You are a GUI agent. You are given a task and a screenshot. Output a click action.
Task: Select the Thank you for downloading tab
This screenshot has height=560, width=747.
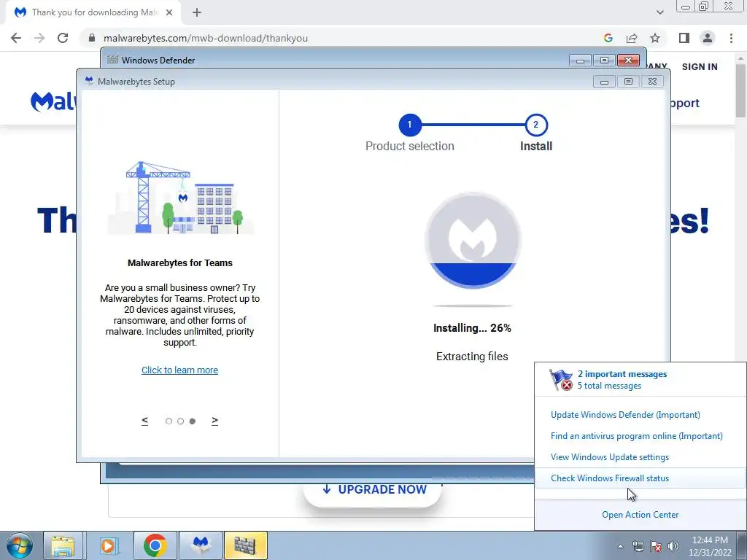point(94,12)
